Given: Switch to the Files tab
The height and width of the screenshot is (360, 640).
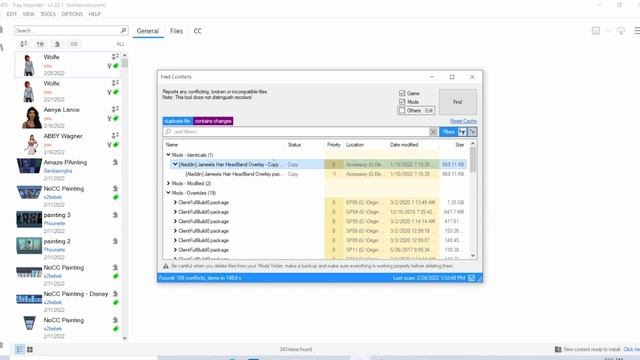Looking at the screenshot, I should coord(176,31).
